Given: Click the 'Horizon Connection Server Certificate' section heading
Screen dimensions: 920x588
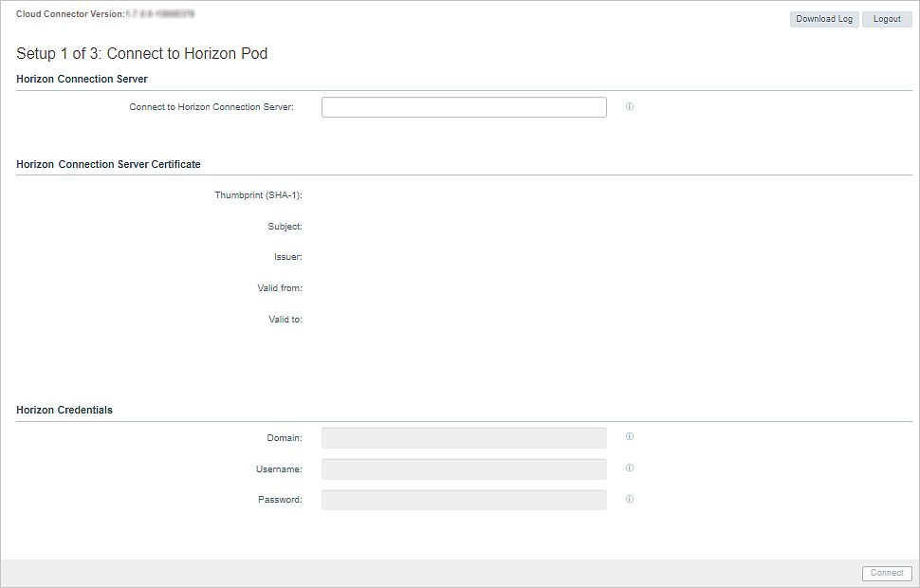Looking at the screenshot, I should coord(108,164).
